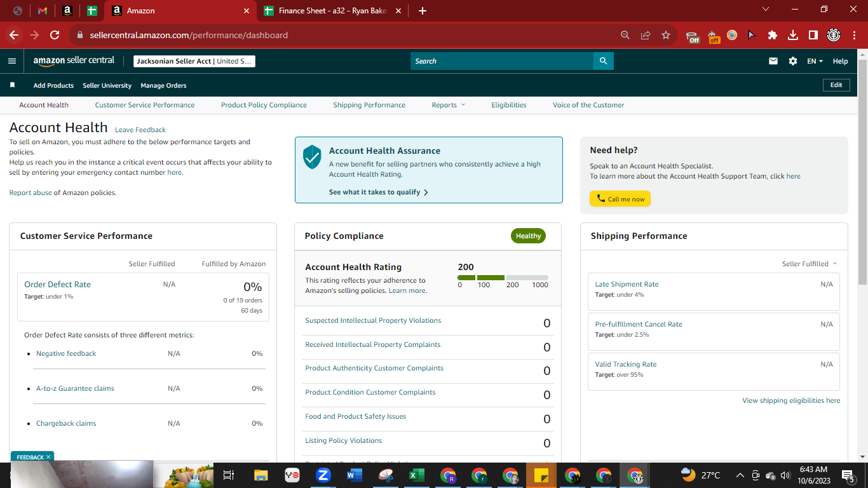Expand the Reports menu
Image resolution: width=868 pixels, height=488 pixels.
[x=449, y=105]
